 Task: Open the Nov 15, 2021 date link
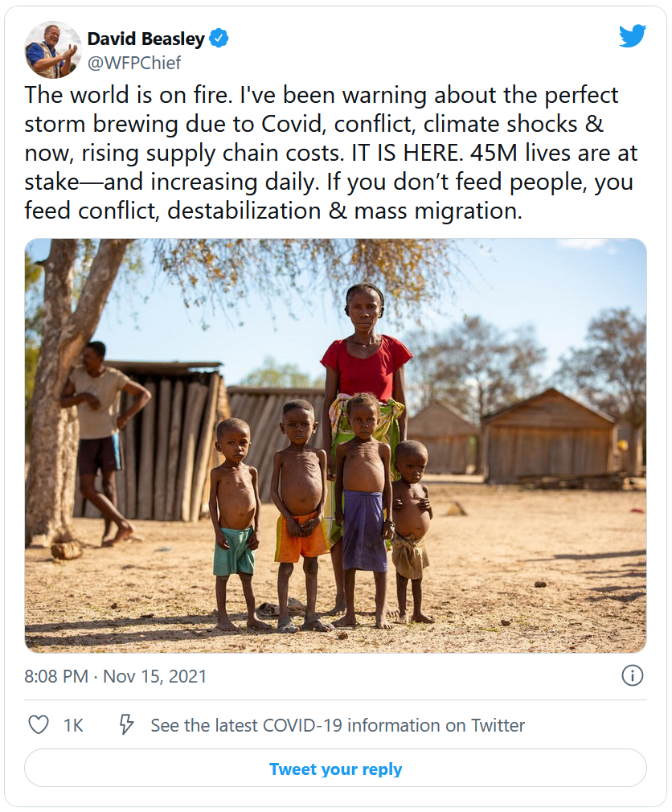[x=155, y=676]
